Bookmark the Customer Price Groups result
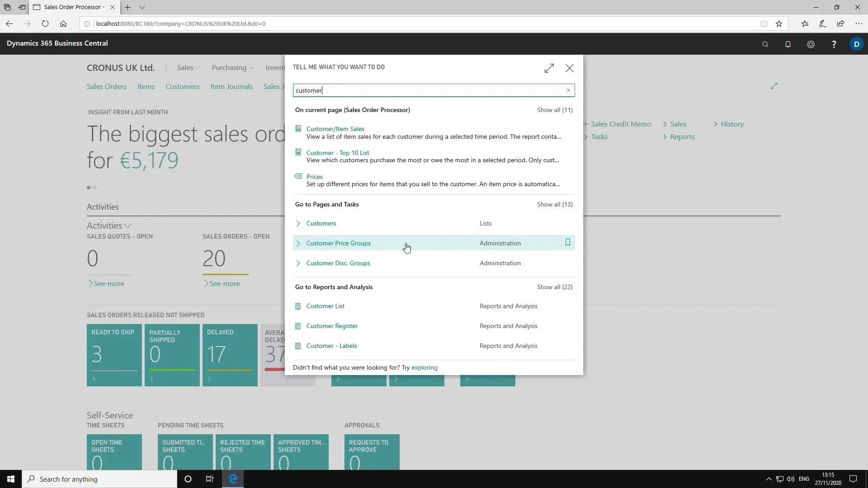 click(568, 243)
